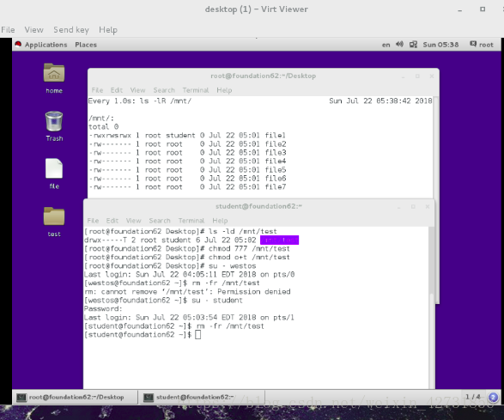Open the volume speaker icon in top panel
This screenshot has height=420, width=504.
pyautogui.click(x=399, y=45)
